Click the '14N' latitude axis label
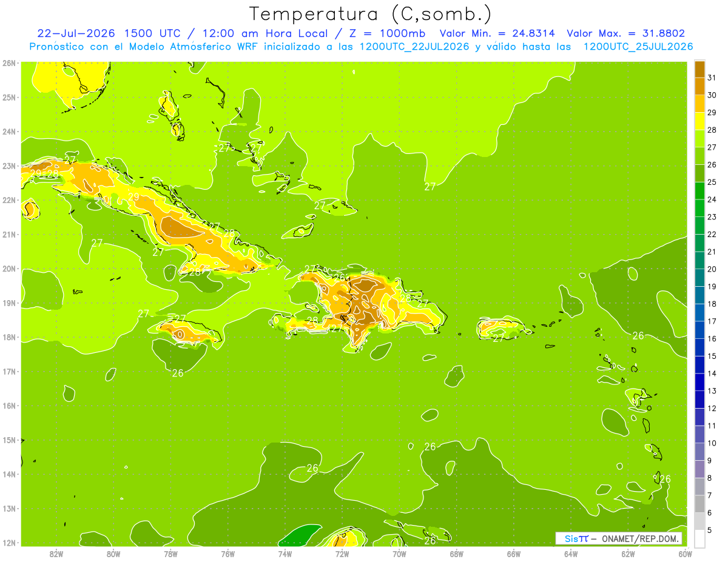Screen dimensions: 728x562 (x=9, y=474)
